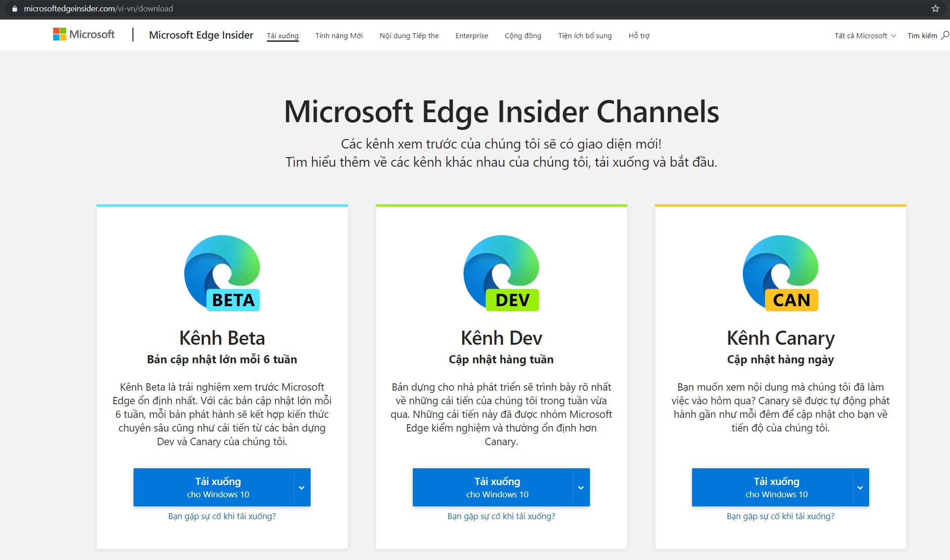This screenshot has width=950, height=560.
Task: Click Dev's download trouble link
Action: click(x=501, y=516)
